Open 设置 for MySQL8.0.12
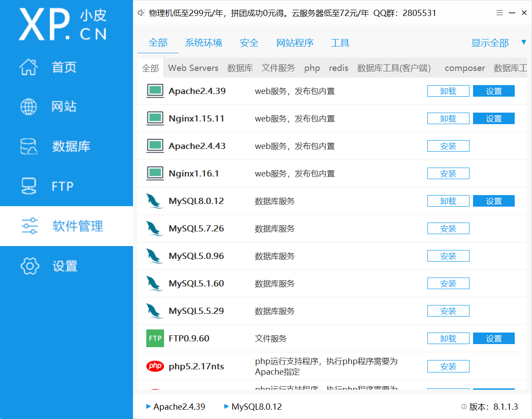532x419 pixels. (493, 201)
